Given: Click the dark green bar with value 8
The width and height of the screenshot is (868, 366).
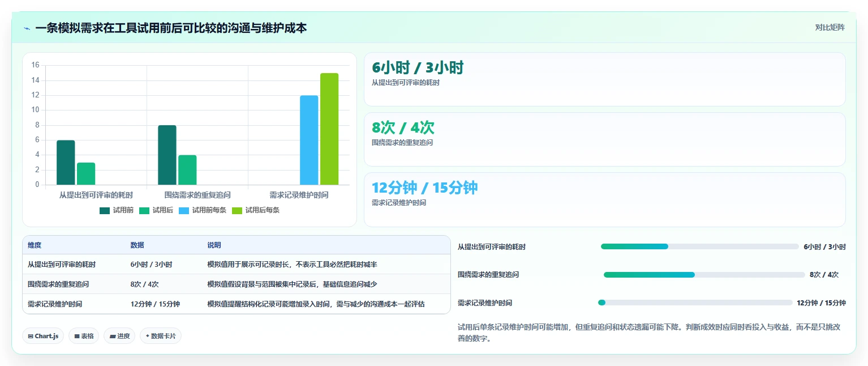Looking at the screenshot, I should coord(167,155).
